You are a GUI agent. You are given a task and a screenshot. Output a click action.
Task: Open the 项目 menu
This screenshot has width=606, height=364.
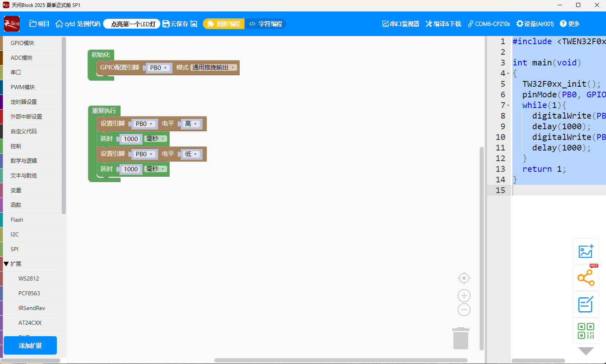pos(39,24)
